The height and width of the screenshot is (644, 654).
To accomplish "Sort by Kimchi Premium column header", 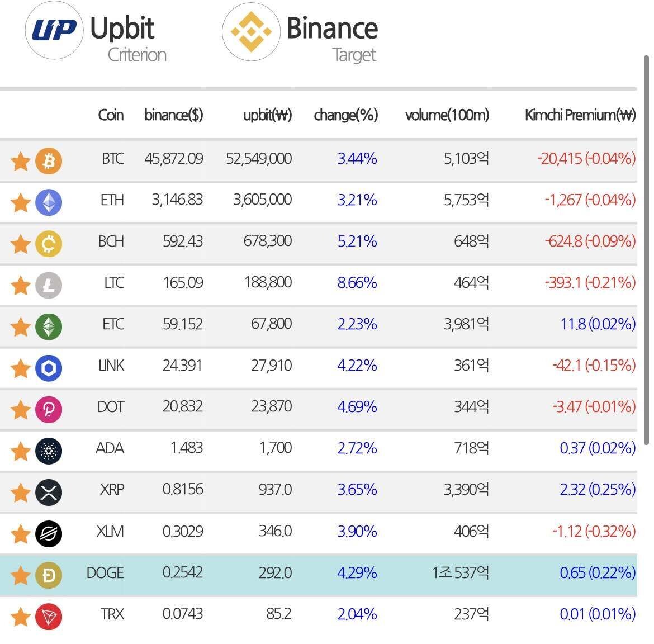I will (580, 115).
